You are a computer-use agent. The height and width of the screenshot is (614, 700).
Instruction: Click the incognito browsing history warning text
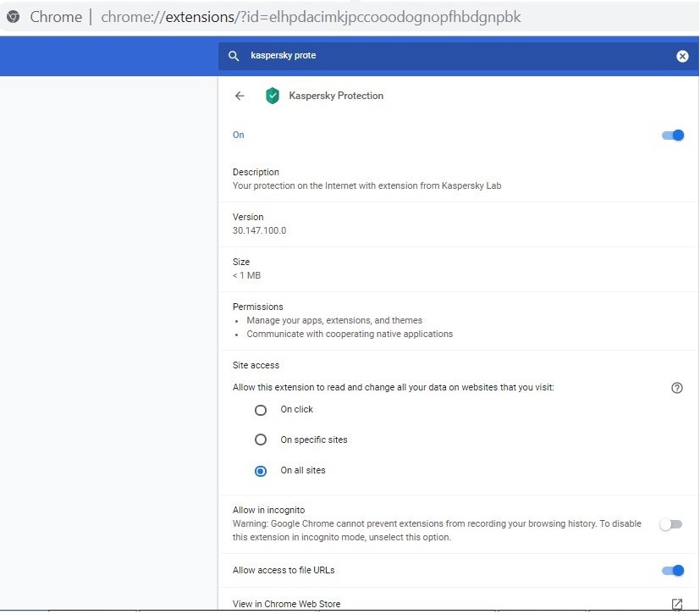(437, 530)
